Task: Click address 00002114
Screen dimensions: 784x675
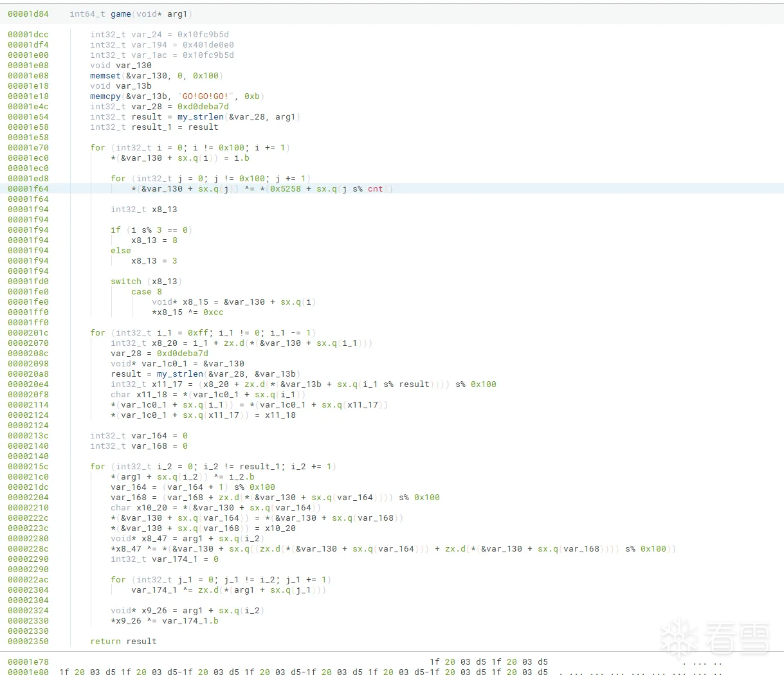Action: coord(28,405)
